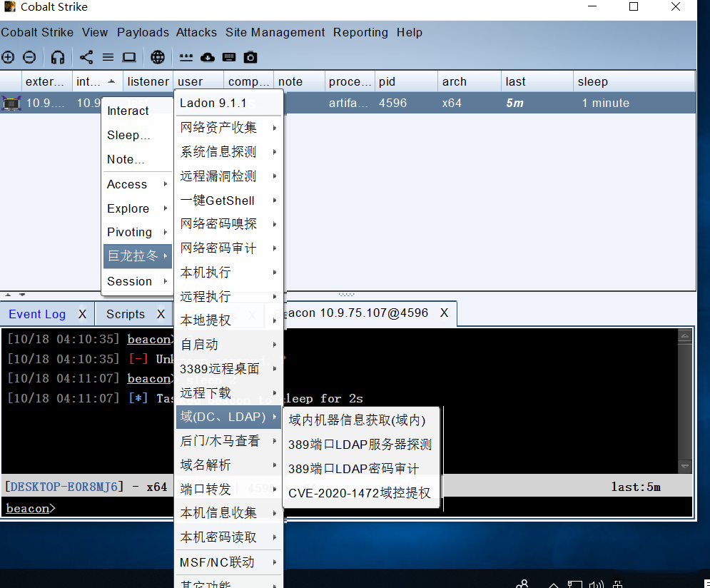Viewport: 710px width, 588px height.
Task: Open the Attacks menu
Action: pyautogui.click(x=196, y=33)
